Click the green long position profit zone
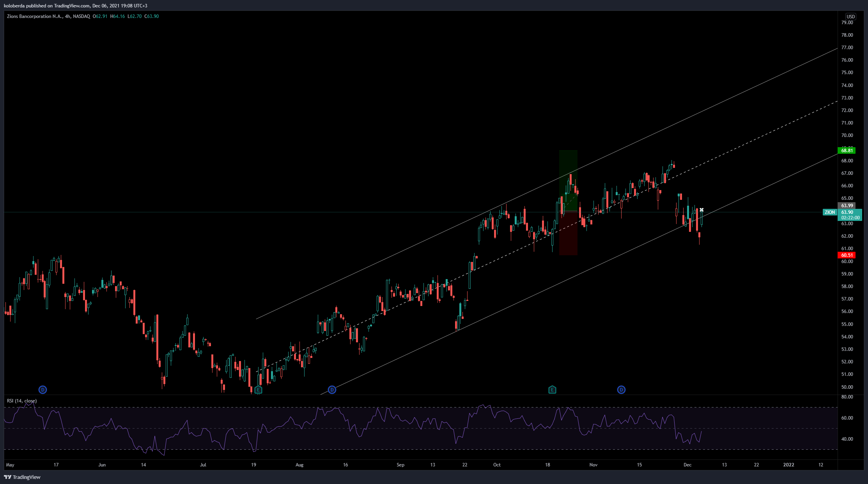This screenshot has width=868, height=484. [568, 180]
